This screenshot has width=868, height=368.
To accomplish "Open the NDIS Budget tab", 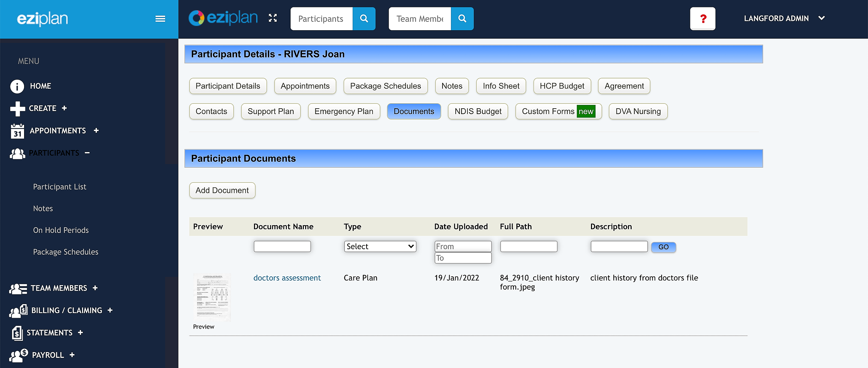I will [x=477, y=111].
